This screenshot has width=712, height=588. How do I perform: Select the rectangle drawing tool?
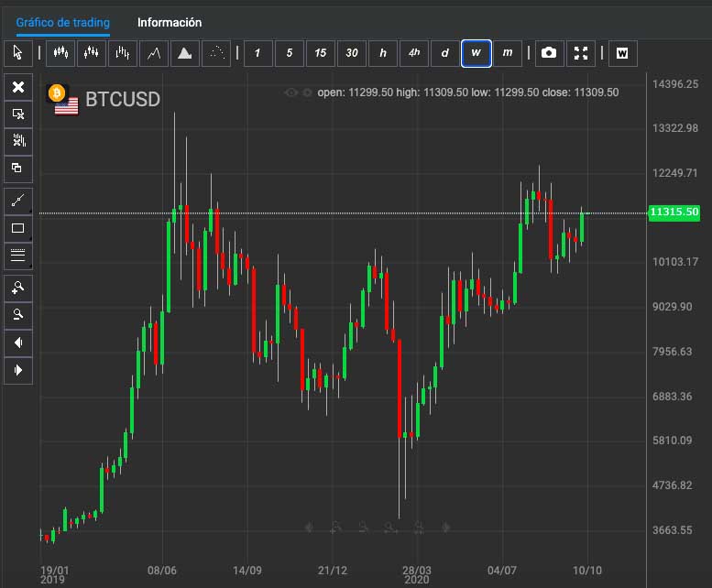tap(18, 228)
